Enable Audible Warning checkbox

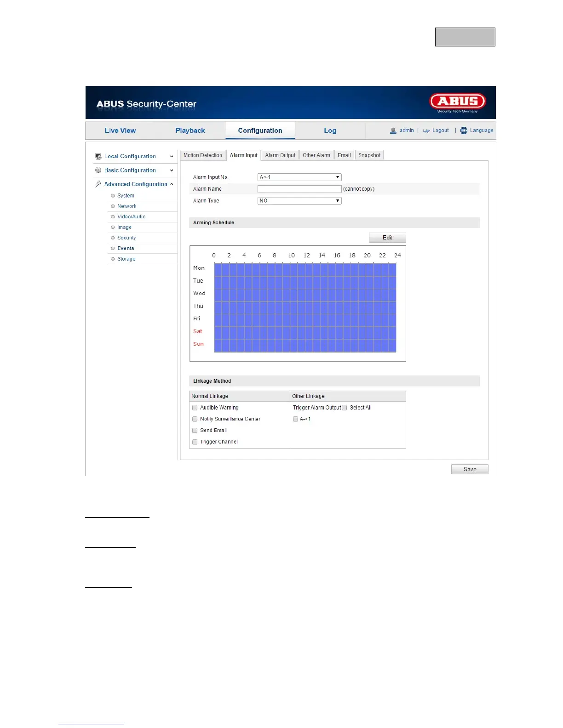[195, 408]
